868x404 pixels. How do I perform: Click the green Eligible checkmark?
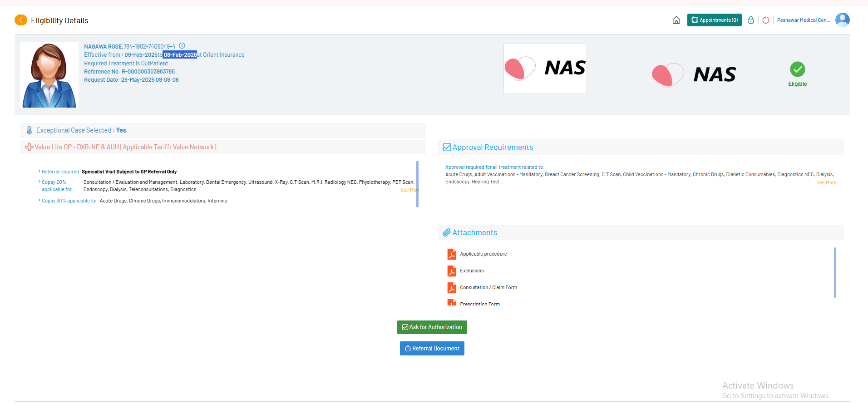(x=797, y=69)
